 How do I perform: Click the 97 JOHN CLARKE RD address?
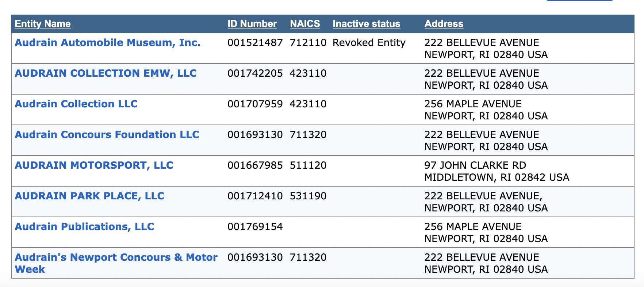(475, 165)
